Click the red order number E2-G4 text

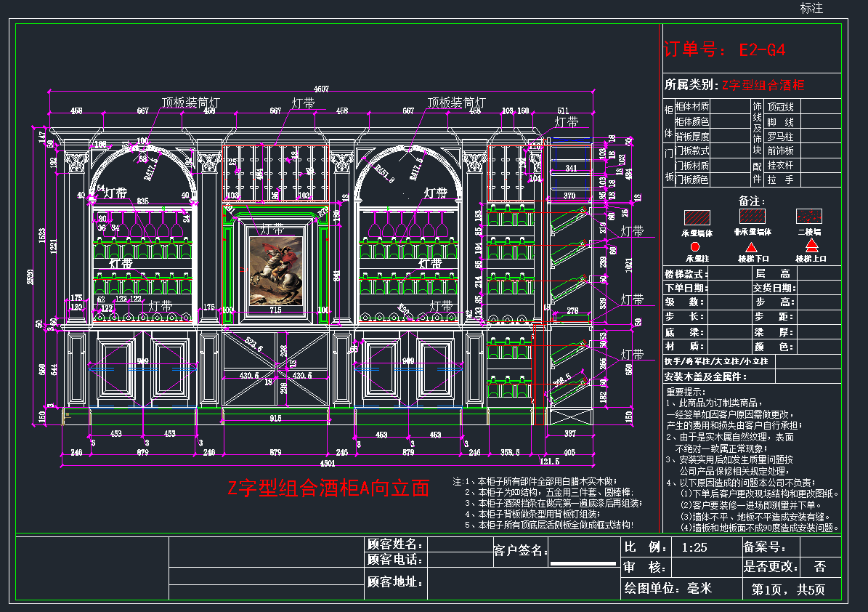tap(762, 50)
